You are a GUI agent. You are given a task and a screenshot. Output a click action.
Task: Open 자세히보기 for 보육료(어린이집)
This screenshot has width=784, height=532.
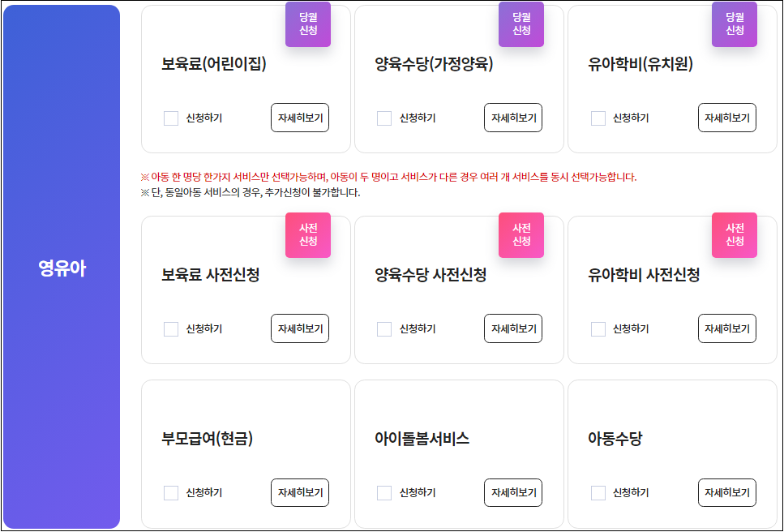coord(299,118)
